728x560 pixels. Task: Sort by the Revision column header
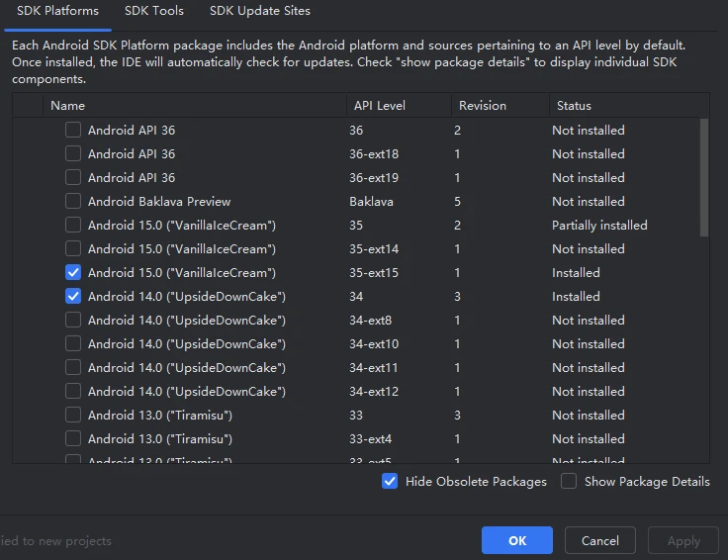coord(500,106)
